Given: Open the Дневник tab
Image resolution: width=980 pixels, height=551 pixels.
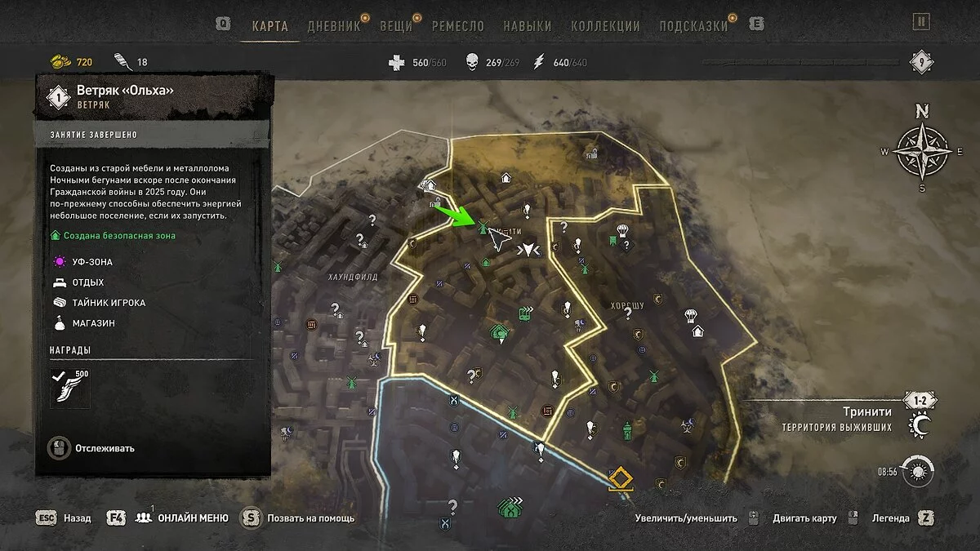Looking at the screenshot, I should (333, 26).
